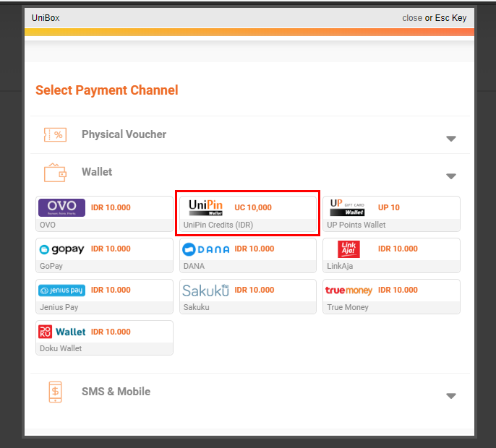Select UC 10,000 UniPin price
496x448 pixels.
tap(253, 207)
